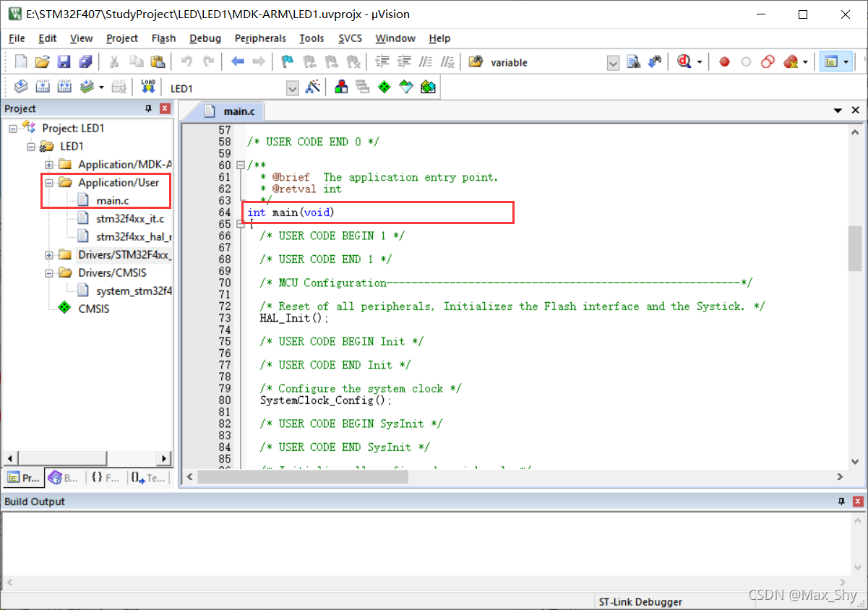The width and height of the screenshot is (868, 610).
Task: Close the Project panel
Action: (165, 108)
